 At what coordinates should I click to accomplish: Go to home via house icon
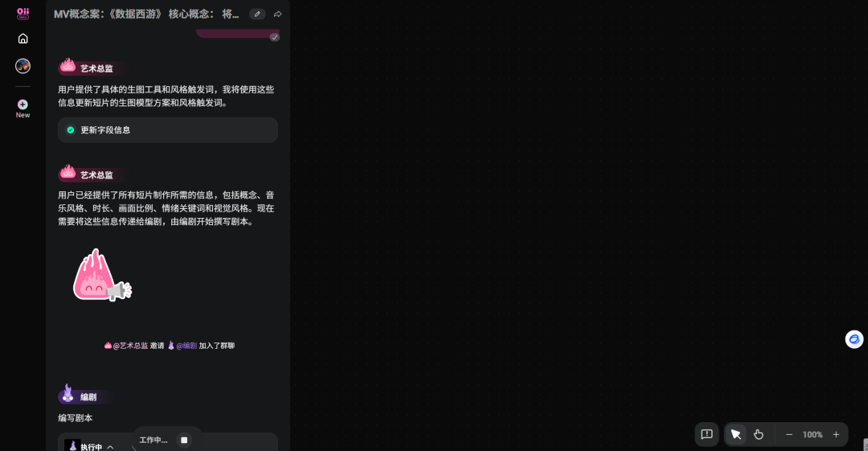23,39
